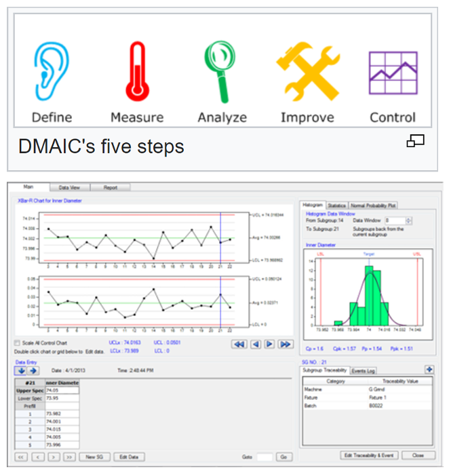Jump to first subgroup with double-left arrow
This screenshot has width=449, height=476.
pyautogui.click(x=239, y=344)
